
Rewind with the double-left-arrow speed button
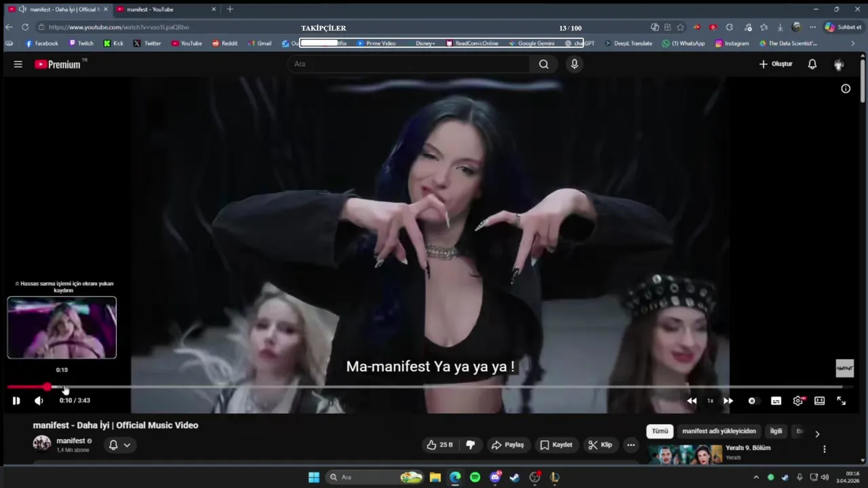click(692, 401)
